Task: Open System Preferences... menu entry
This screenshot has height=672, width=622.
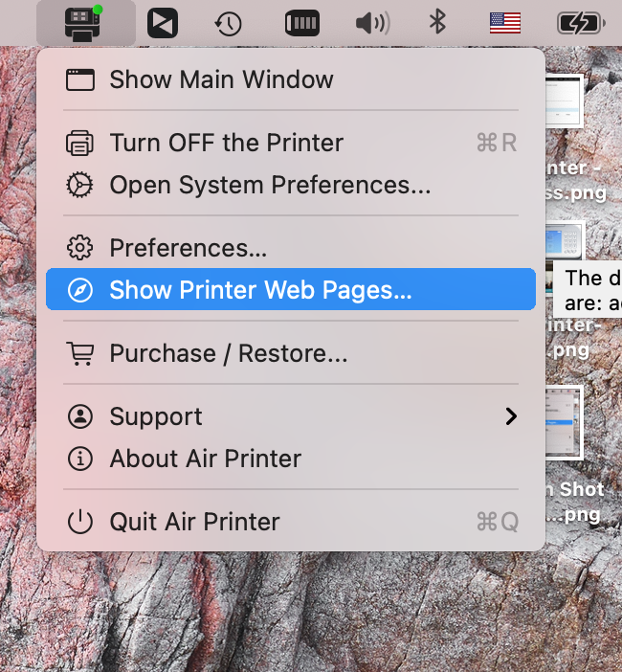Action: coord(291,185)
